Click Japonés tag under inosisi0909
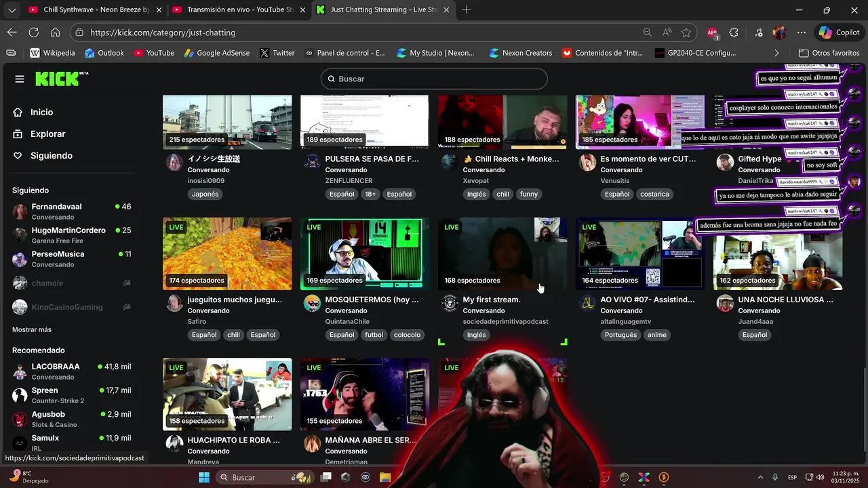Image resolution: width=868 pixels, height=488 pixels. (205, 194)
